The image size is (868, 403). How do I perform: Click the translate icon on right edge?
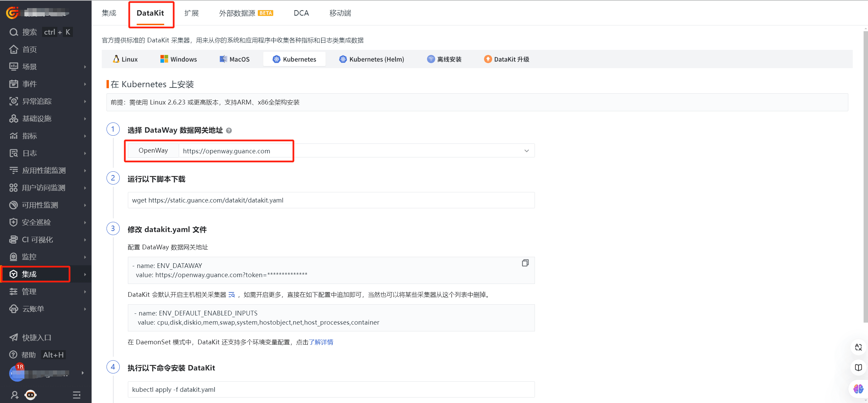pos(858,347)
